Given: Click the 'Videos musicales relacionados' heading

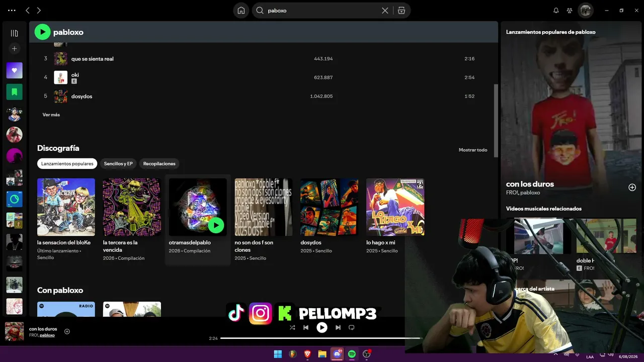Looking at the screenshot, I should (x=544, y=209).
